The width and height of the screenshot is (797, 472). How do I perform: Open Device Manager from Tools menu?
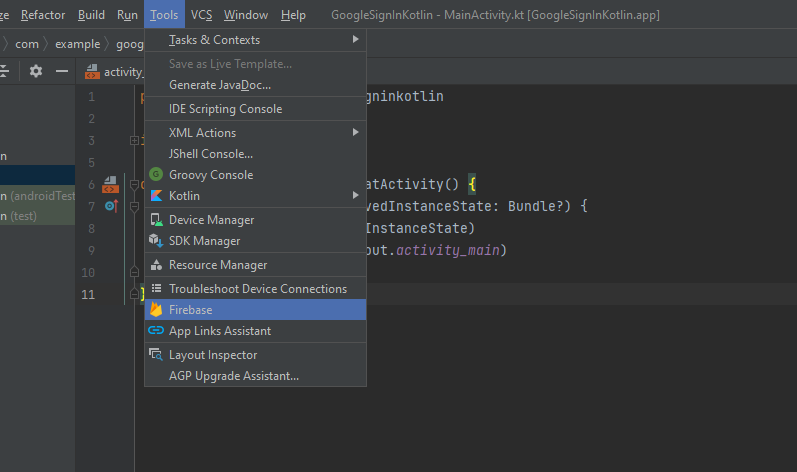pos(255,219)
